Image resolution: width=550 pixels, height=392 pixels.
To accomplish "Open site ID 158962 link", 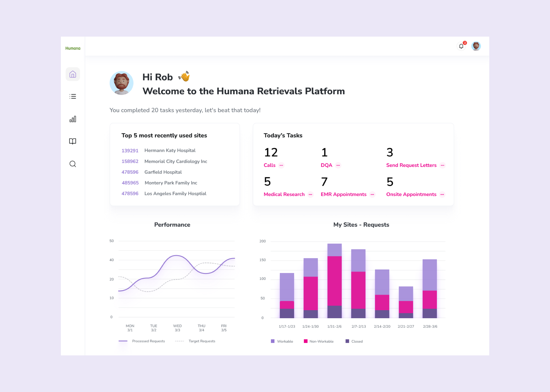I will pyautogui.click(x=130, y=162).
